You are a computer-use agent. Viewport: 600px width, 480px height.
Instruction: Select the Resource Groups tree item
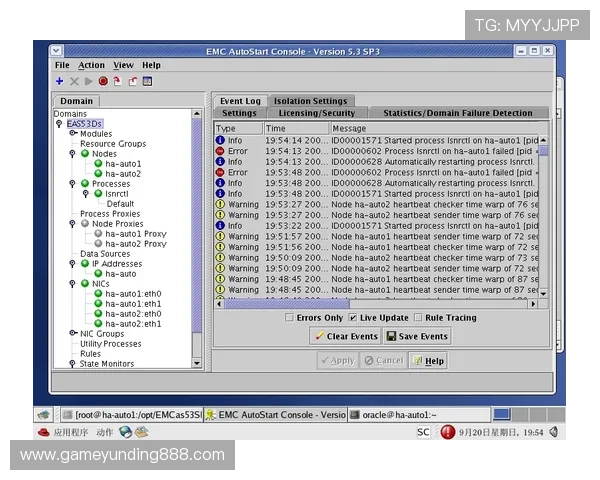pyautogui.click(x=113, y=144)
